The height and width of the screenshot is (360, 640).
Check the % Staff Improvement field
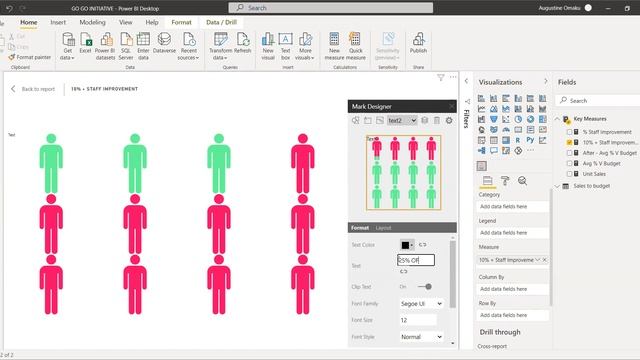coord(569,132)
